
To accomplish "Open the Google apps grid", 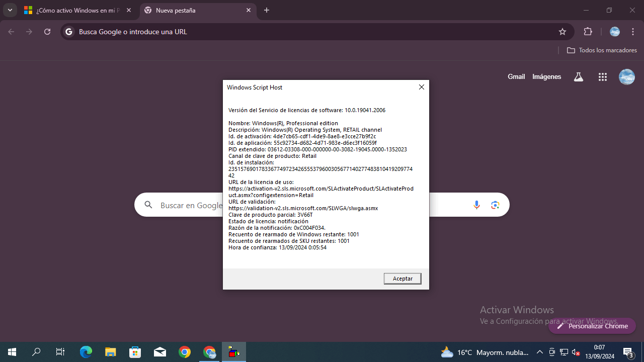I will tap(603, 77).
